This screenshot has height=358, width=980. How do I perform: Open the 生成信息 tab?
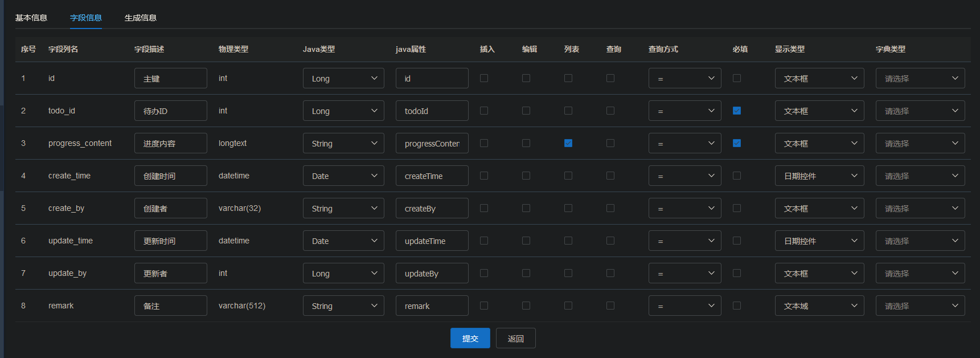(x=140, y=18)
